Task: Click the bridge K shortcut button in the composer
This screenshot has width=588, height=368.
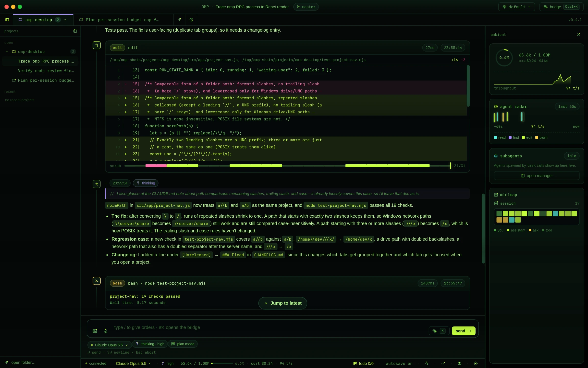Action: click(x=439, y=331)
